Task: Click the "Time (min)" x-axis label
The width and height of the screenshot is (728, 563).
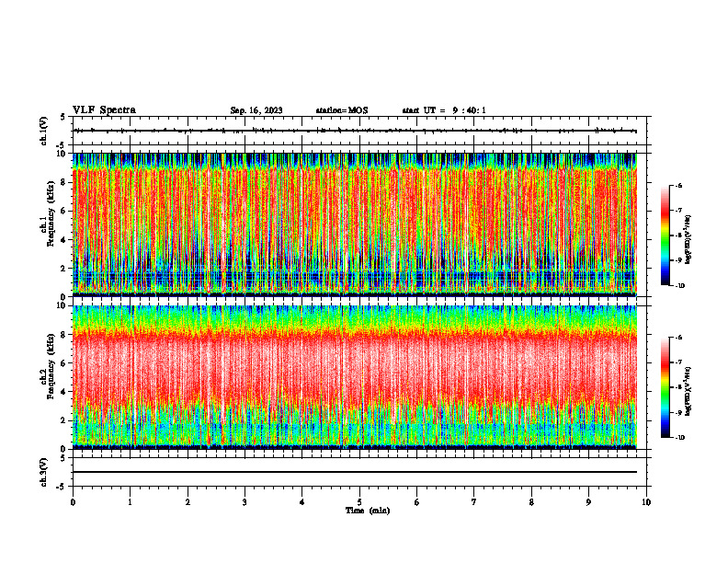Action: tap(368, 511)
